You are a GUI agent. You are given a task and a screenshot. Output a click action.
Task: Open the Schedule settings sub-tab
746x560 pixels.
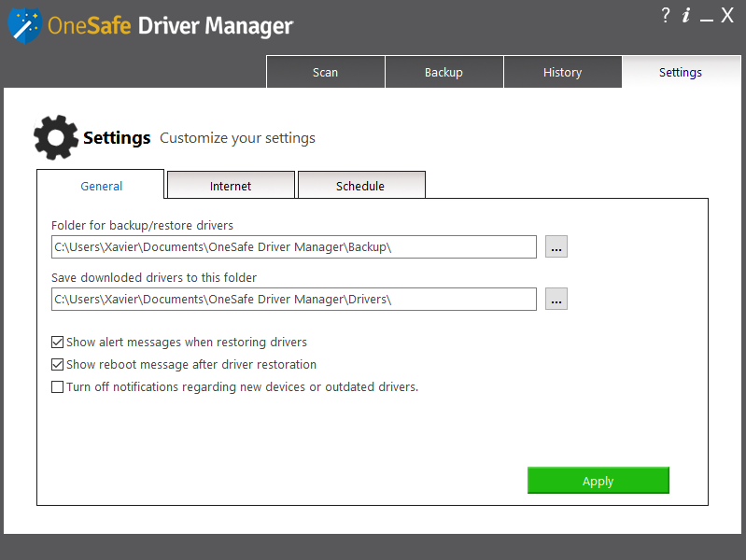tap(360, 186)
